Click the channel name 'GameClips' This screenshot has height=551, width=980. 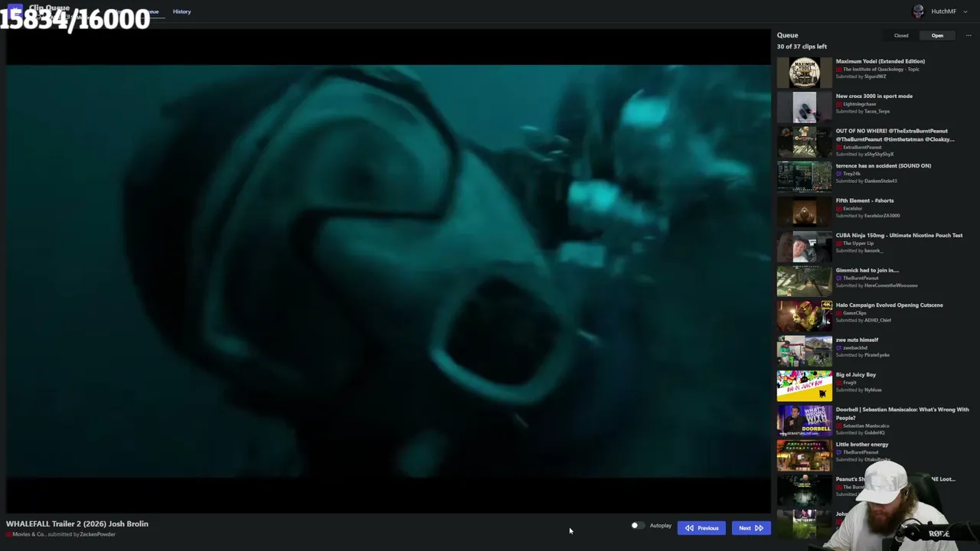(854, 313)
